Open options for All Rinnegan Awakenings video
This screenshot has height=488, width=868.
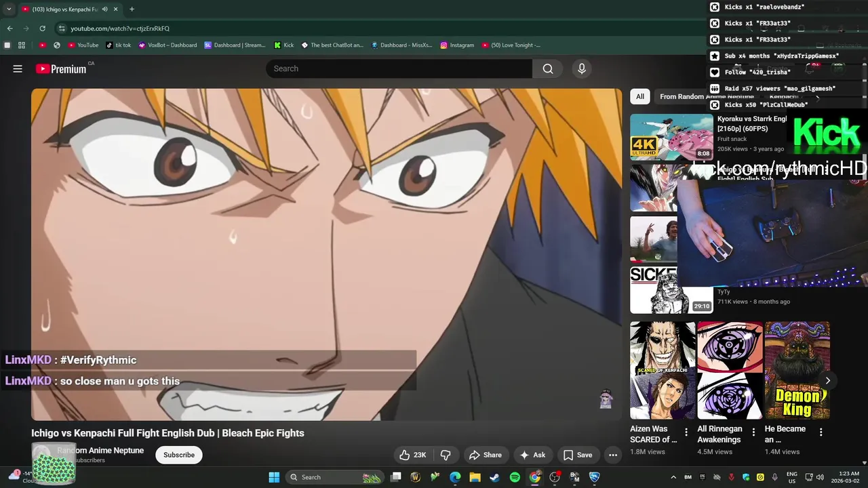pos(753,432)
